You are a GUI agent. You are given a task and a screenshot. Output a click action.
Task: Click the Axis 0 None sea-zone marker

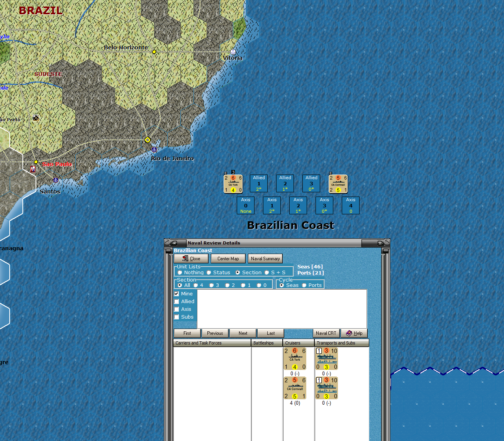[246, 205]
